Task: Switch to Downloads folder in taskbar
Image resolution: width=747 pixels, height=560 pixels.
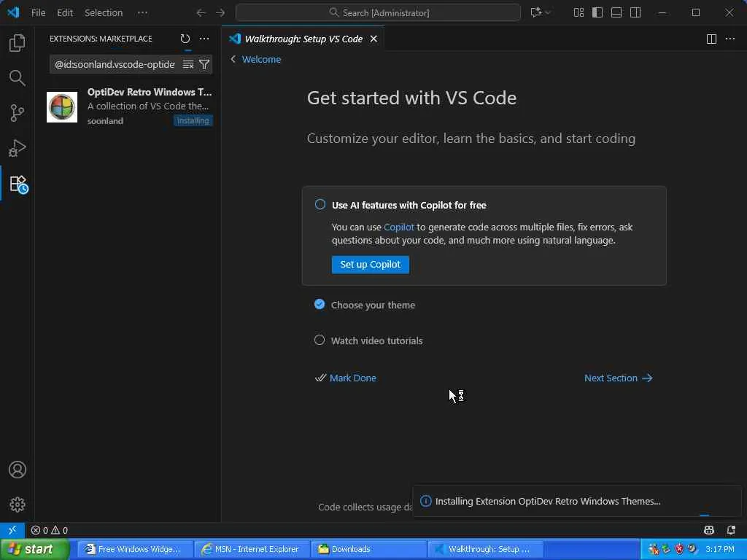Action: click(x=369, y=549)
